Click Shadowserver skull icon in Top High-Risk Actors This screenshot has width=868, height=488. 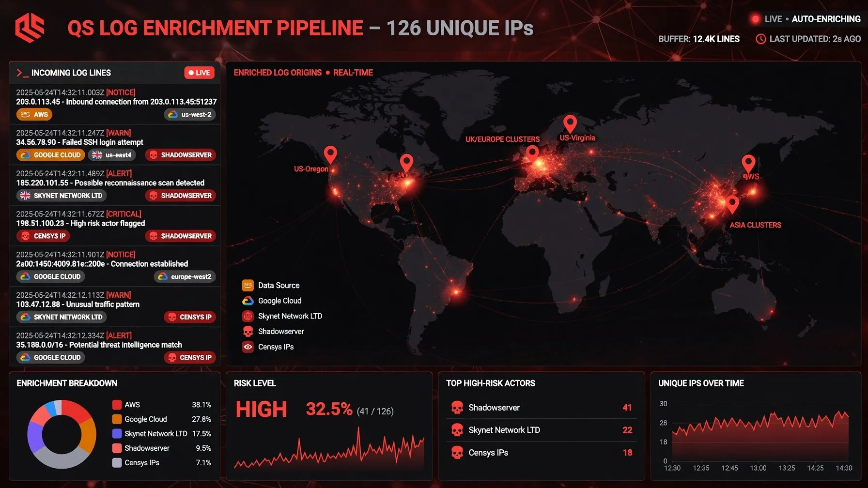pyautogui.click(x=457, y=408)
